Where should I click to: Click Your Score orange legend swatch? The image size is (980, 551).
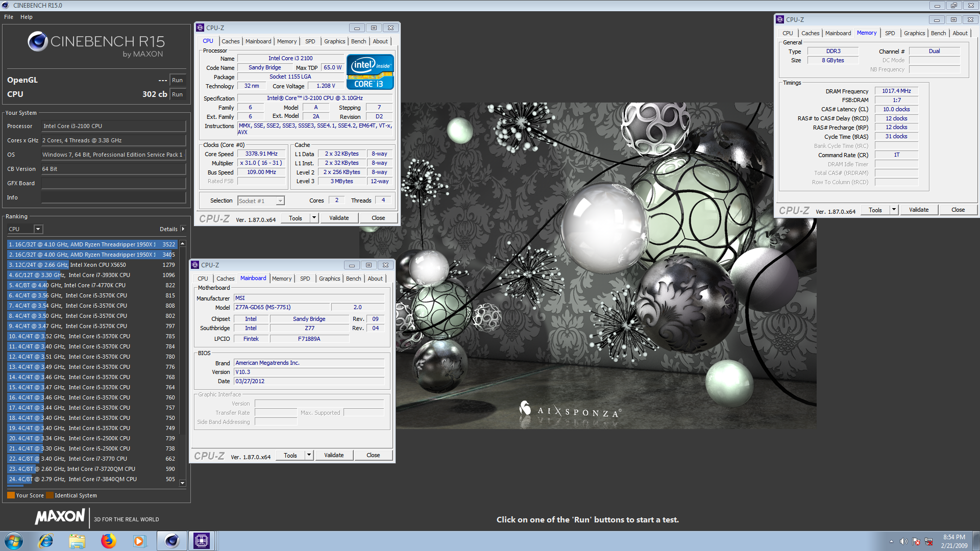point(11,495)
